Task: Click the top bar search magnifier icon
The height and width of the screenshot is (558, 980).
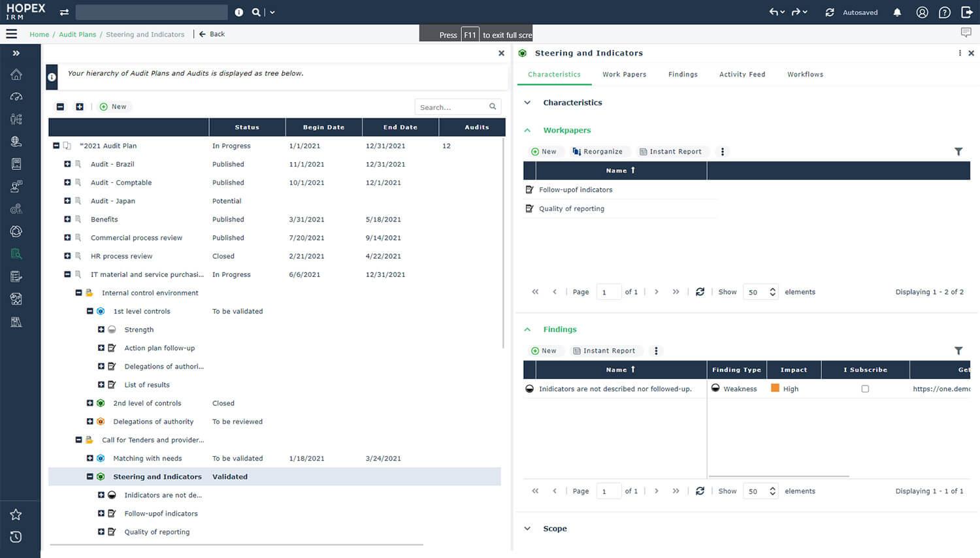Action: (256, 12)
